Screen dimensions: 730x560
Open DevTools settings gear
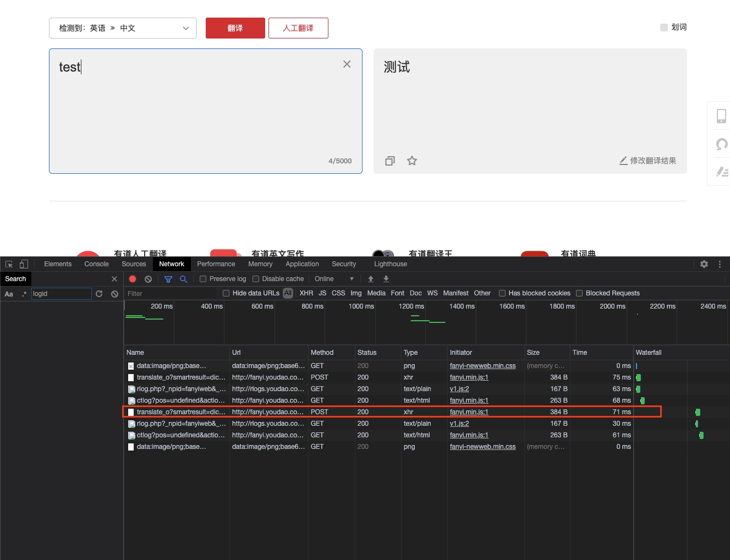click(x=704, y=264)
